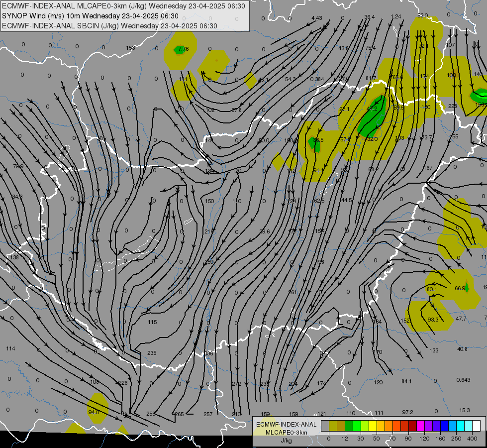Click the map value 138
Screen dimensions: 487x448
click(x=14, y=257)
